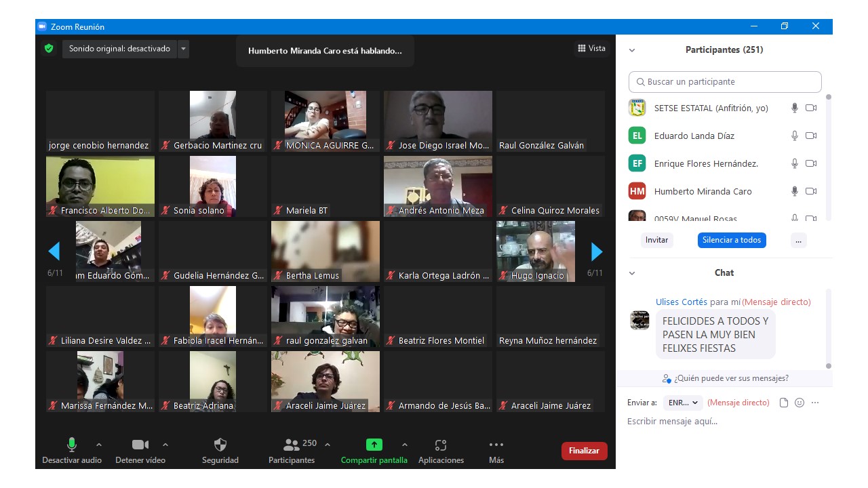Image resolution: width=868 pixels, height=488 pixels.
Task: Click the green encryption shield icon
Action: coord(49,49)
